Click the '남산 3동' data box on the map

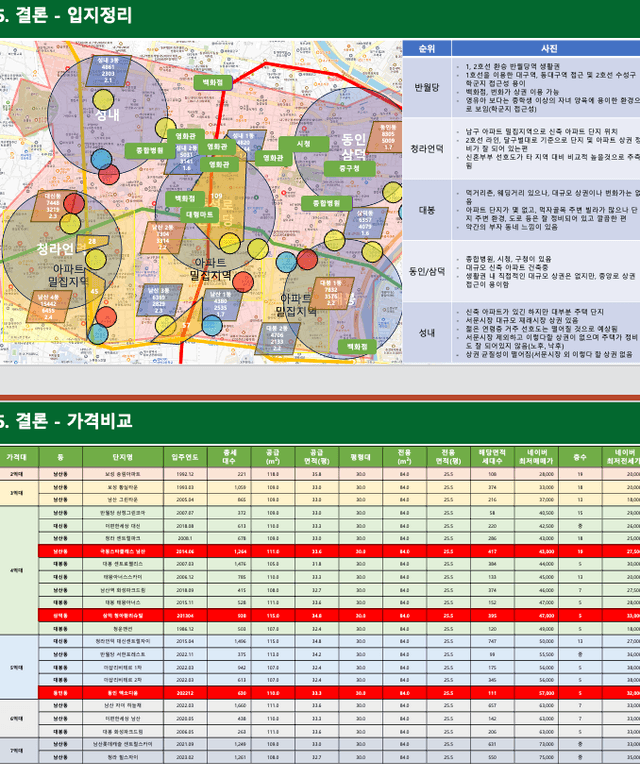[x=159, y=300]
